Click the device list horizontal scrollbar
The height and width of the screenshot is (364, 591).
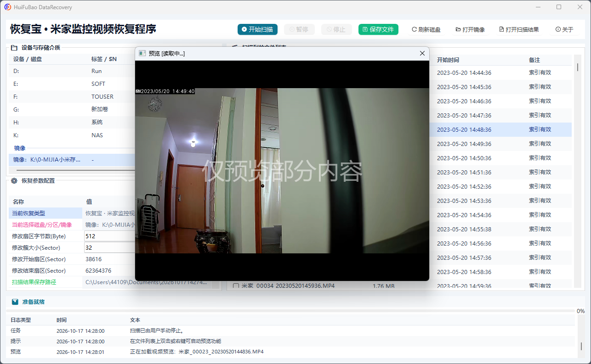76,170
